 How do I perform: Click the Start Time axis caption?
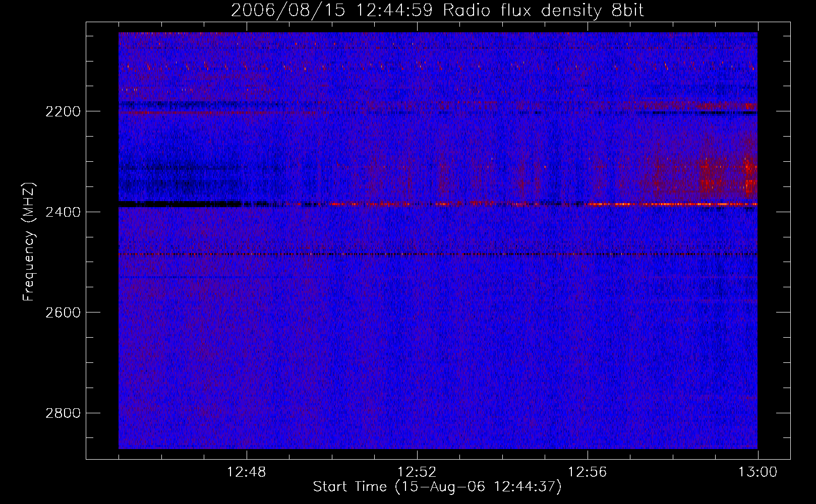(437, 487)
